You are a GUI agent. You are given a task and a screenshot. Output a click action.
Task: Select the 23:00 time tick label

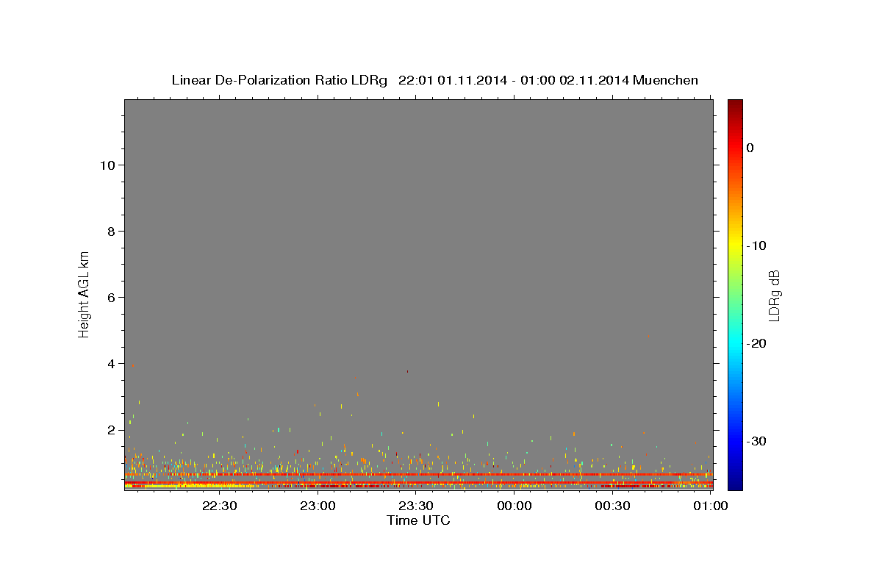pyautogui.click(x=318, y=506)
